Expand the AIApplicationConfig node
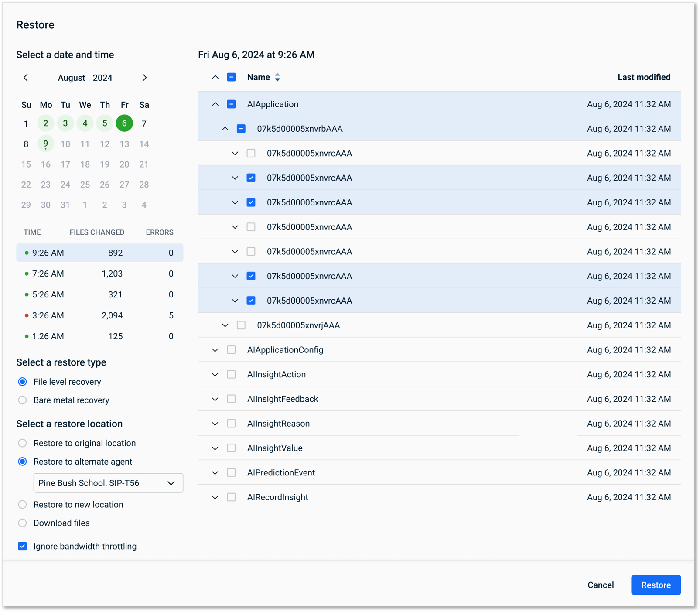The image size is (700, 612). [215, 349]
